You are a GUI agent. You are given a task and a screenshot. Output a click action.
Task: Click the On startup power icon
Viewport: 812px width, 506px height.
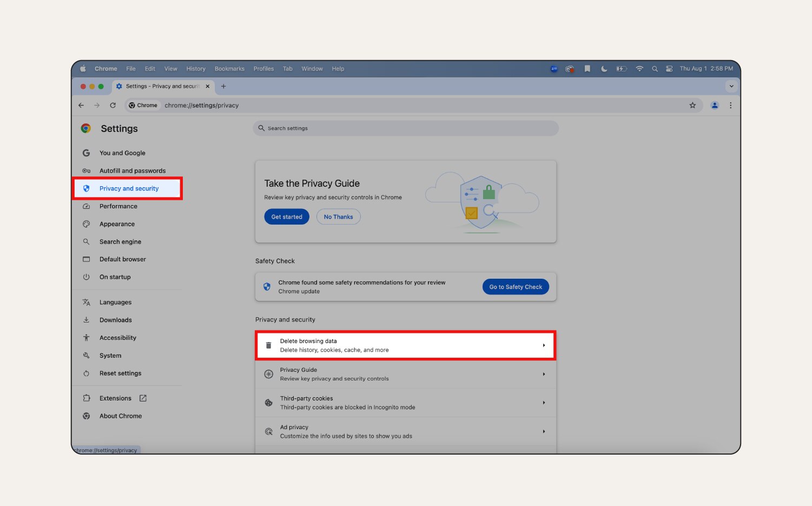(x=86, y=277)
